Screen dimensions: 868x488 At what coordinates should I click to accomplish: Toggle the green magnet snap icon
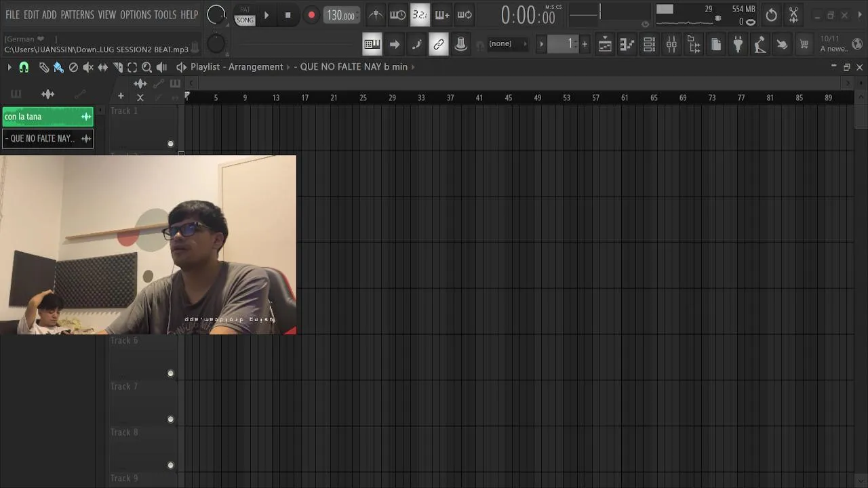(x=24, y=67)
